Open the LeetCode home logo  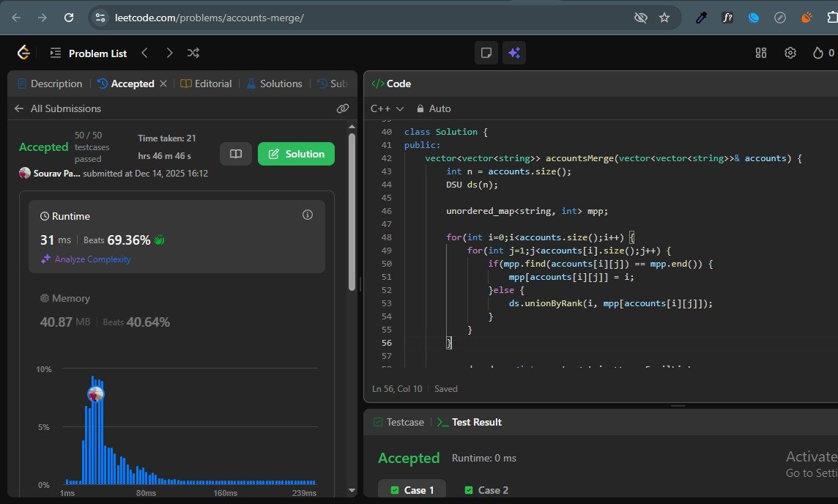click(x=23, y=52)
